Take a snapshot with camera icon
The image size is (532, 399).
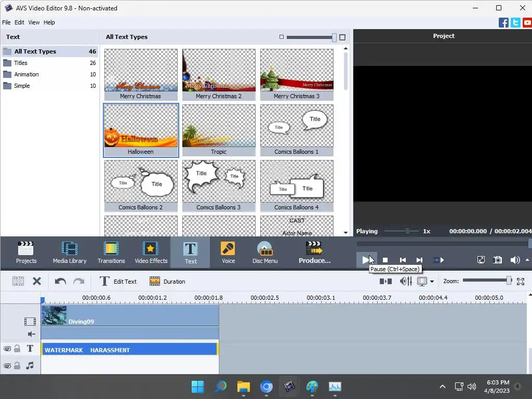497,260
